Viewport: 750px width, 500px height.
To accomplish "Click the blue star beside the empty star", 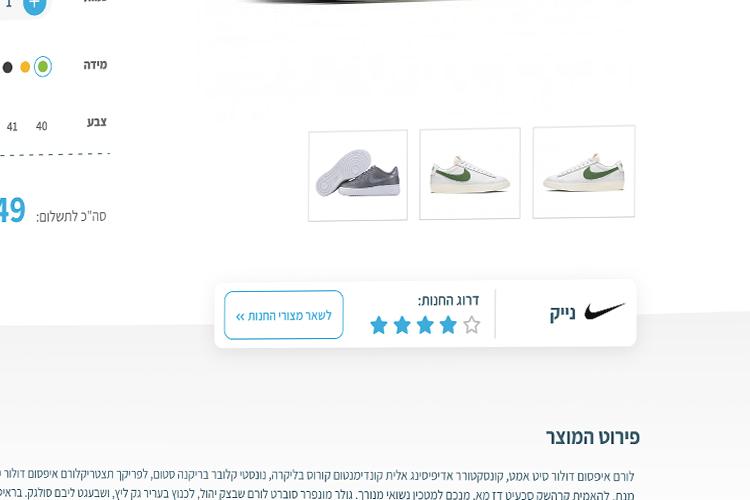I will (x=448, y=325).
